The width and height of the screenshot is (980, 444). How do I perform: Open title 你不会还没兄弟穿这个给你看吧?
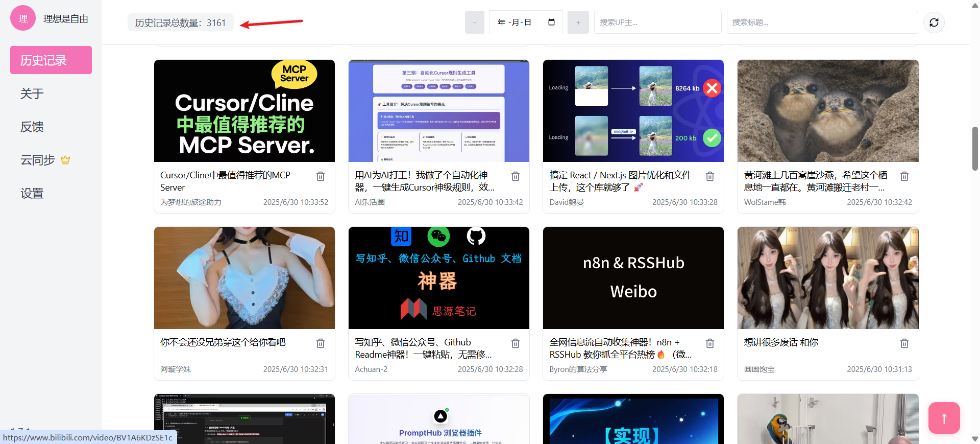pos(223,342)
